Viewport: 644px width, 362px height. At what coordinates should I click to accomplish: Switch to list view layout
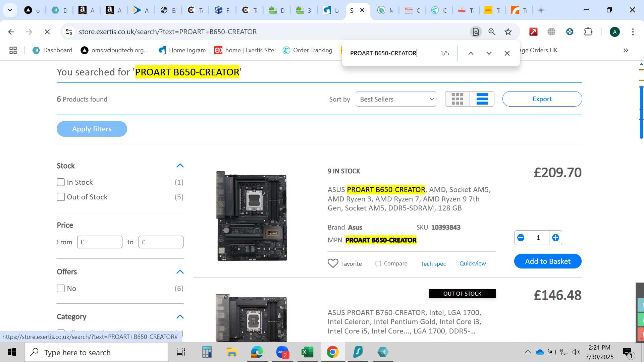pyautogui.click(x=482, y=99)
